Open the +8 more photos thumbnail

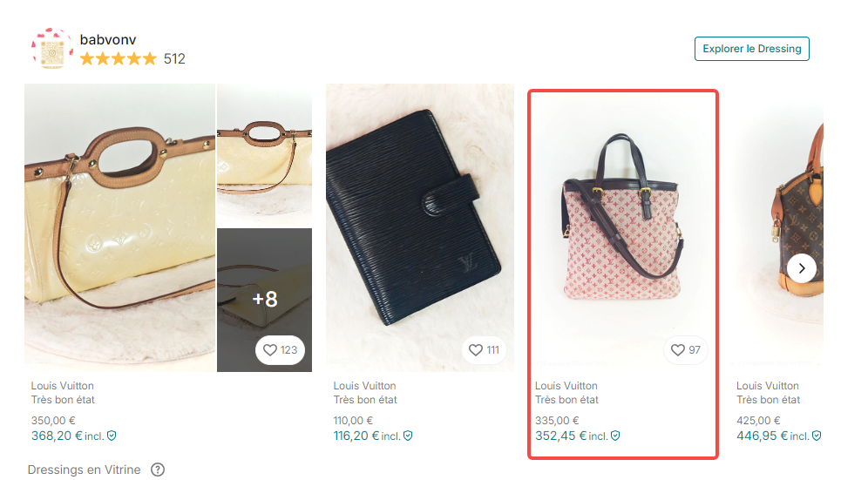click(265, 300)
